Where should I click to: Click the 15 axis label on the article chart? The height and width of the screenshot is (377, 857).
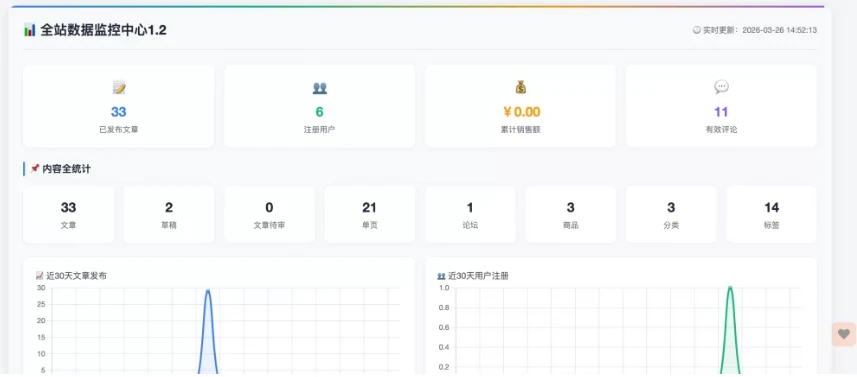tap(41, 337)
